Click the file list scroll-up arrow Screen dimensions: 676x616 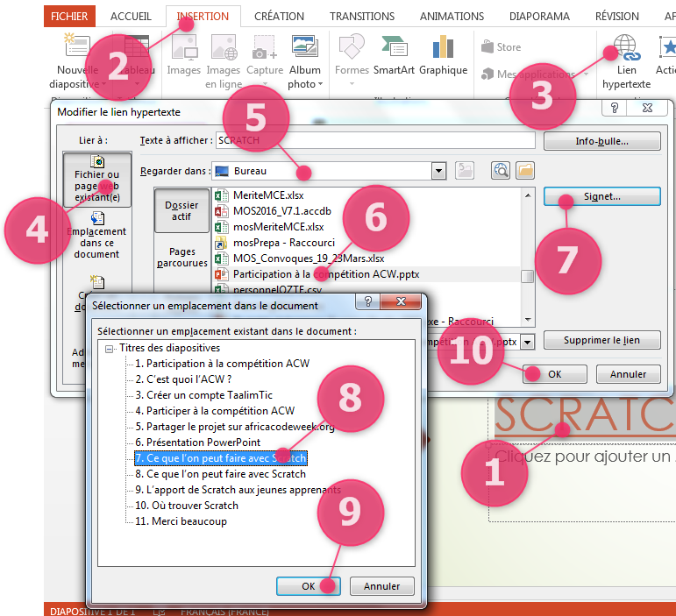click(x=527, y=195)
